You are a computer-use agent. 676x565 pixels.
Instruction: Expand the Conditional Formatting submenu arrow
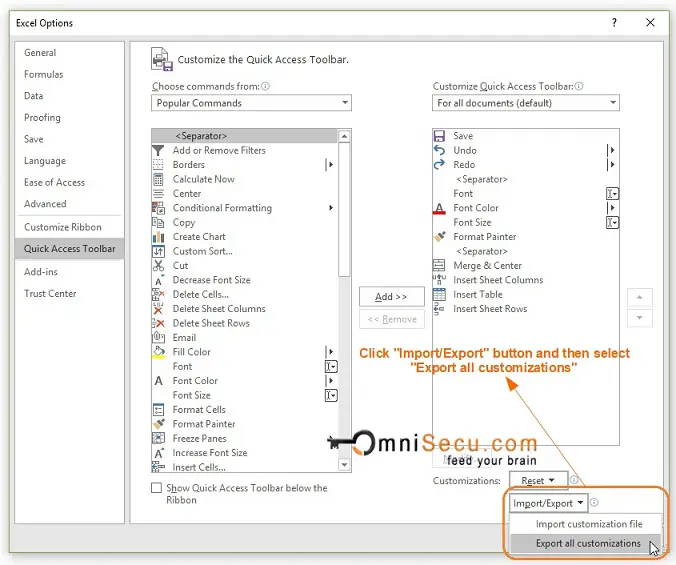click(331, 208)
